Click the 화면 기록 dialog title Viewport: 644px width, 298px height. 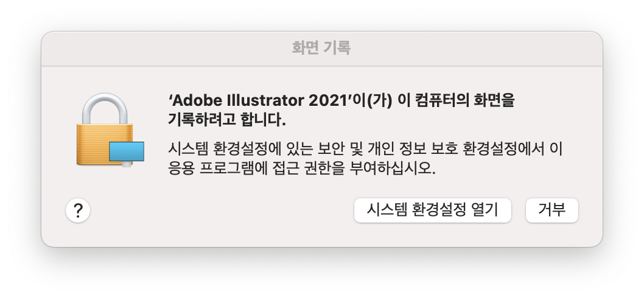pos(321,47)
